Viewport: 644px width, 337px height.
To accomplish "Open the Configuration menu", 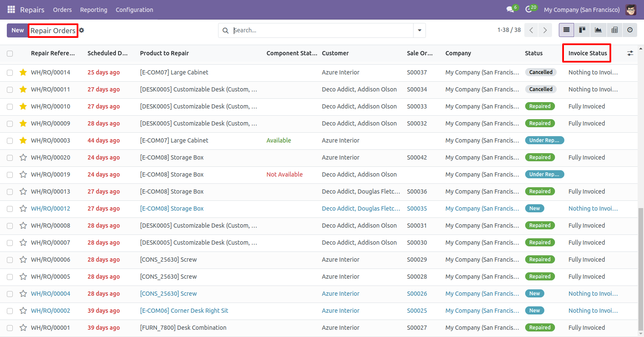I will pos(134,9).
